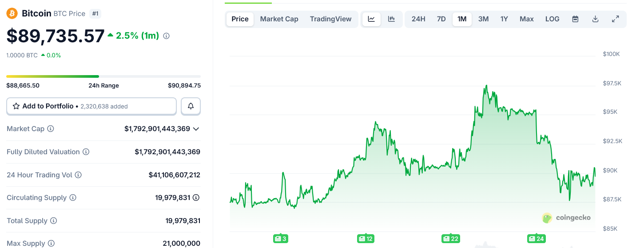644x248 pixels.
Task: Expand the Market Cap dropdown chevron
Action: (196, 129)
